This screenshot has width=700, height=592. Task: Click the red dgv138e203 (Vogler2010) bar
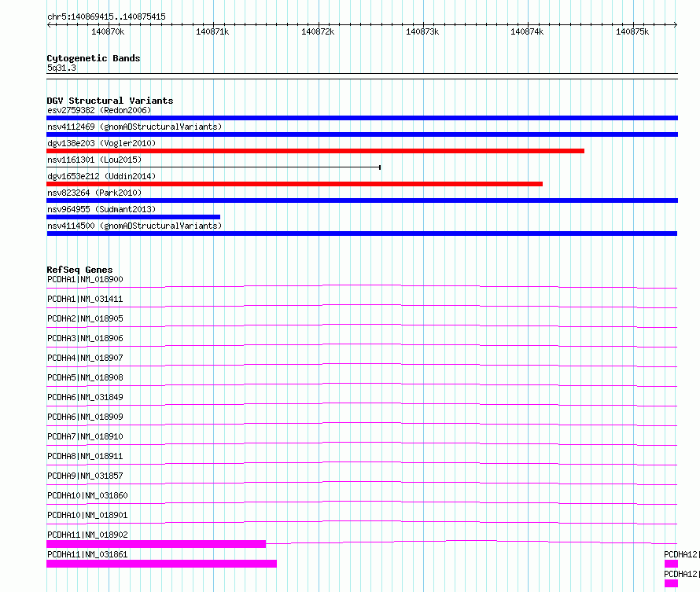tap(315, 151)
